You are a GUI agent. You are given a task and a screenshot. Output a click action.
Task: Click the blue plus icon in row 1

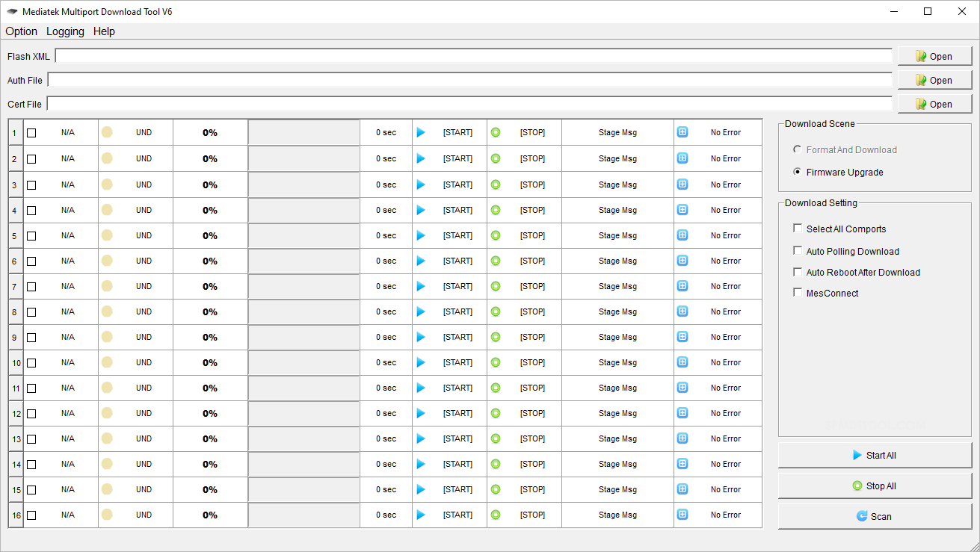(x=682, y=132)
